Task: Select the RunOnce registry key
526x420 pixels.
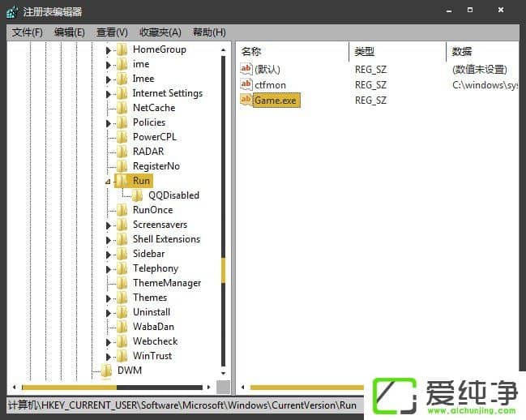Action: [x=152, y=210]
